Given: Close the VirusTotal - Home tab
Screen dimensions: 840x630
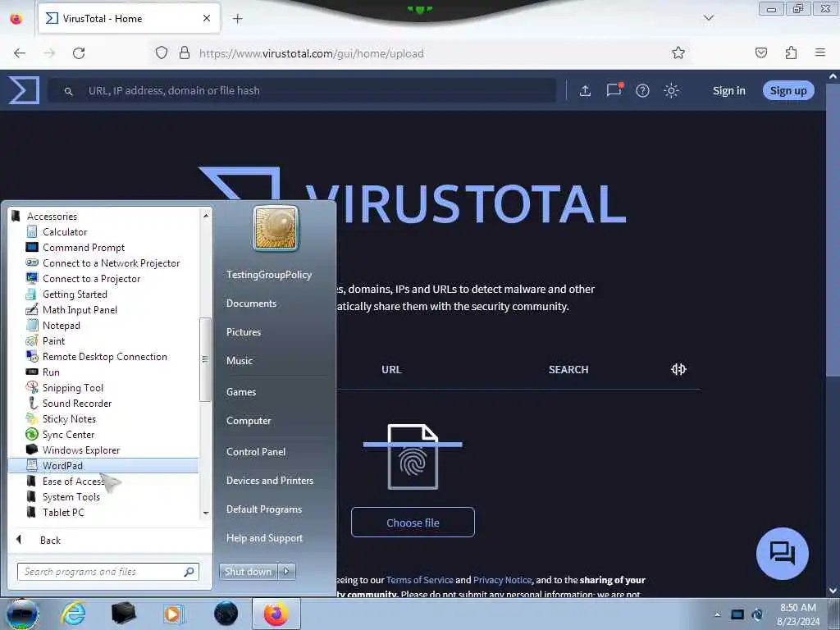Looking at the screenshot, I should (206, 18).
